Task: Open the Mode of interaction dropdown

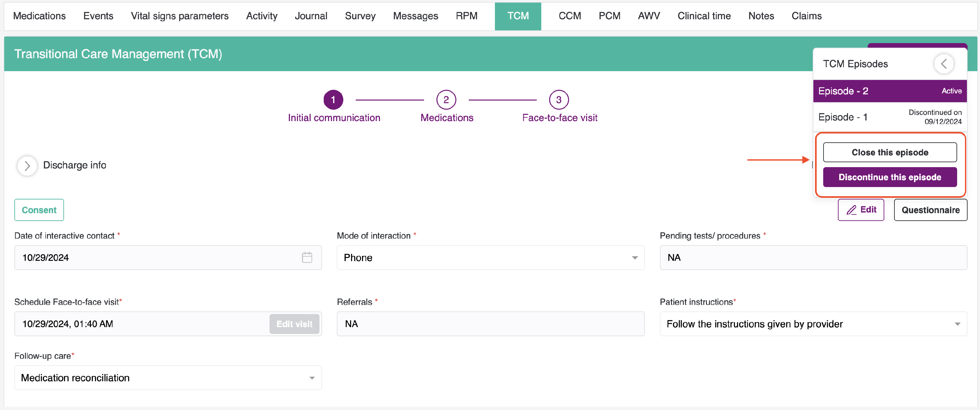Action: point(490,258)
